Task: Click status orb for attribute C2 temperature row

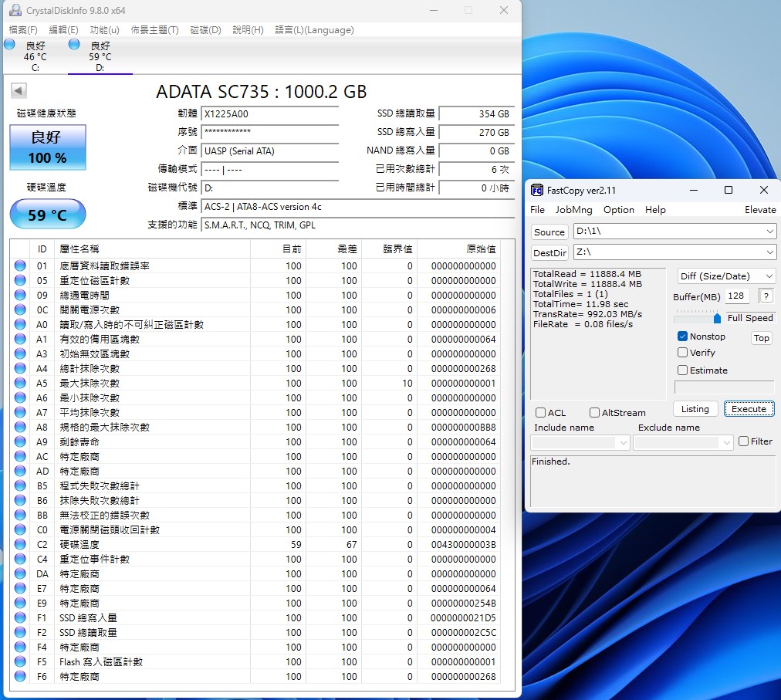Action: pyautogui.click(x=20, y=544)
